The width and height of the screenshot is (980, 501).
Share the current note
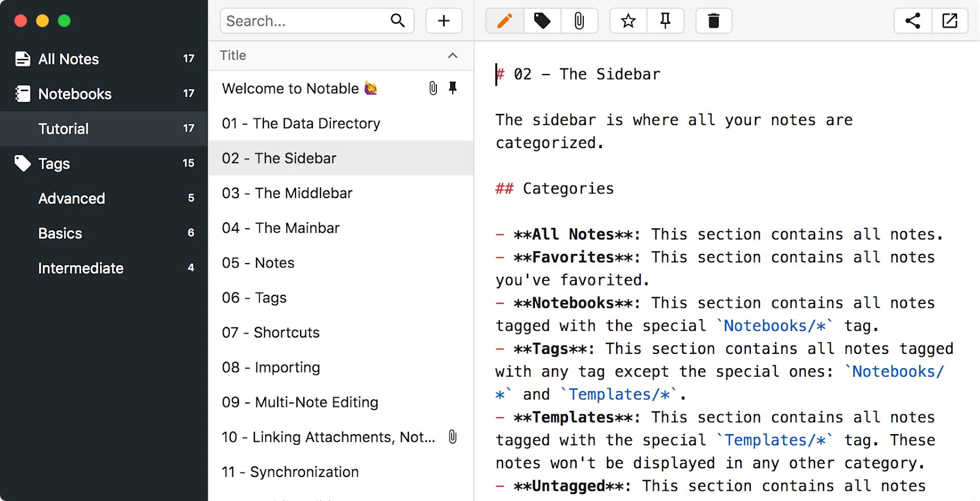pyautogui.click(x=913, y=21)
